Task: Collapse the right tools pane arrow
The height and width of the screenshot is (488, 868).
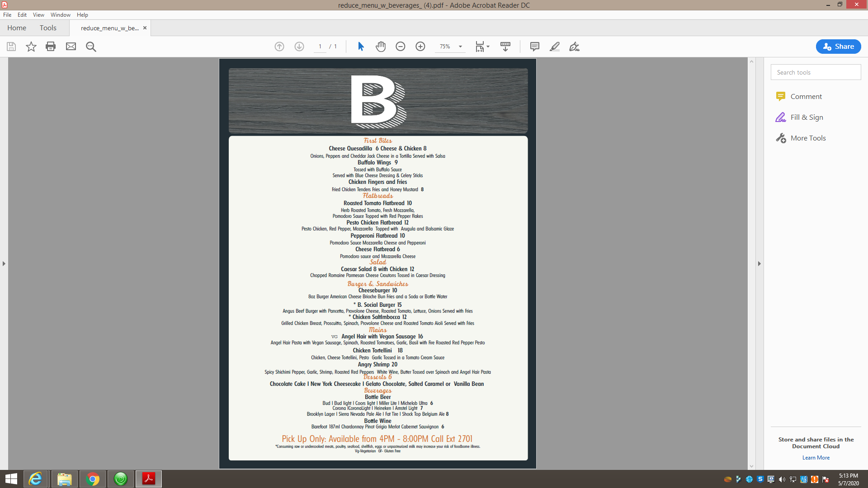Action: pyautogui.click(x=759, y=263)
